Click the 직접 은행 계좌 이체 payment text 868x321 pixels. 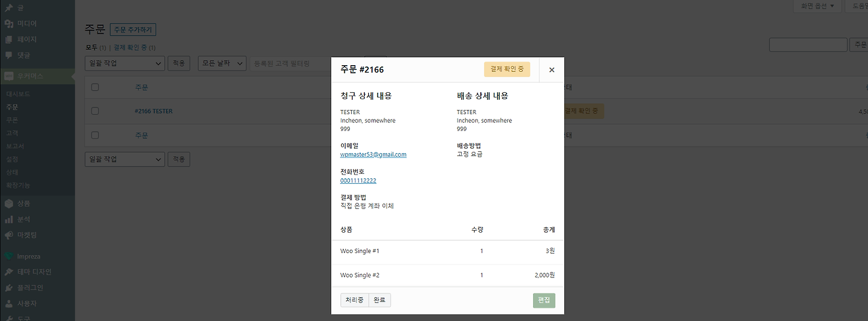367,206
